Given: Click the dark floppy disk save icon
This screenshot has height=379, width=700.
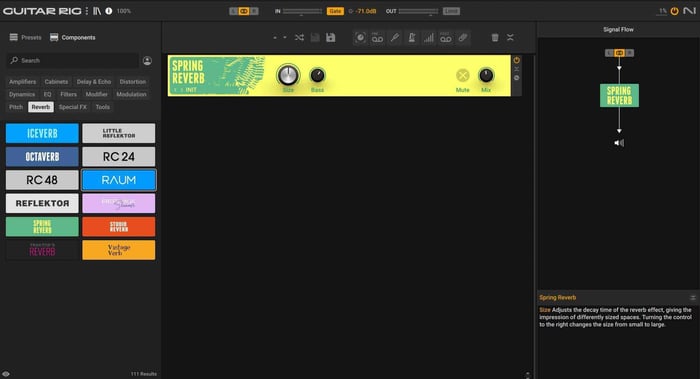Looking at the screenshot, I should pyautogui.click(x=315, y=37).
